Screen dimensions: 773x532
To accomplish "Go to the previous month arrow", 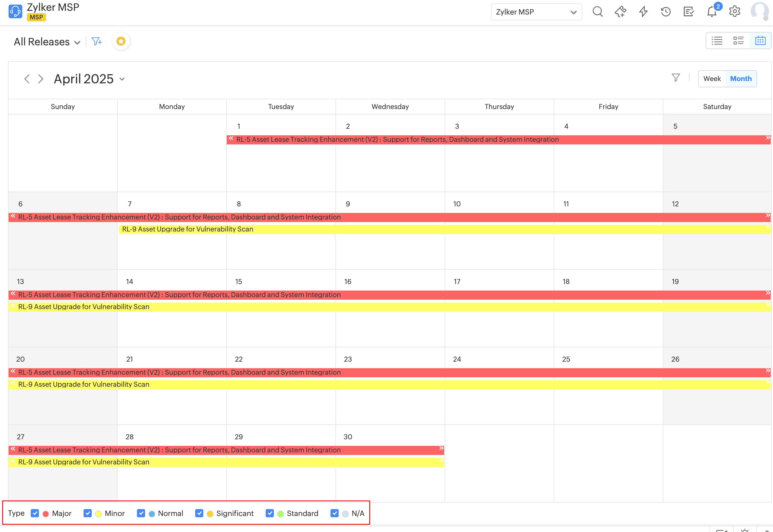I will click(x=27, y=79).
